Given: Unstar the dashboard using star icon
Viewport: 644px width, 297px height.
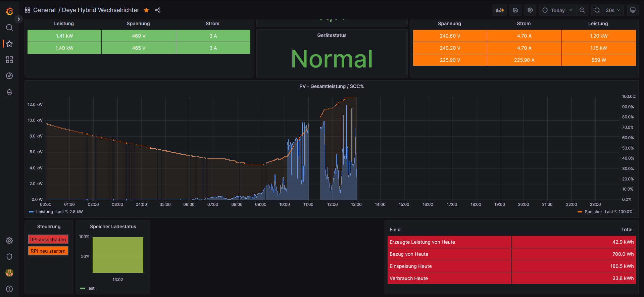Looking at the screenshot, I should pyautogui.click(x=146, y=10).
